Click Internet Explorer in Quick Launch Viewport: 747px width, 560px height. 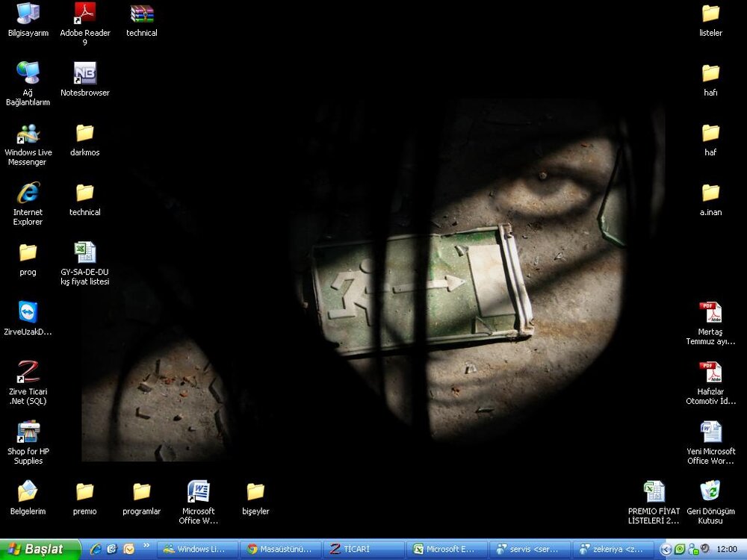[x=96, y=549]
